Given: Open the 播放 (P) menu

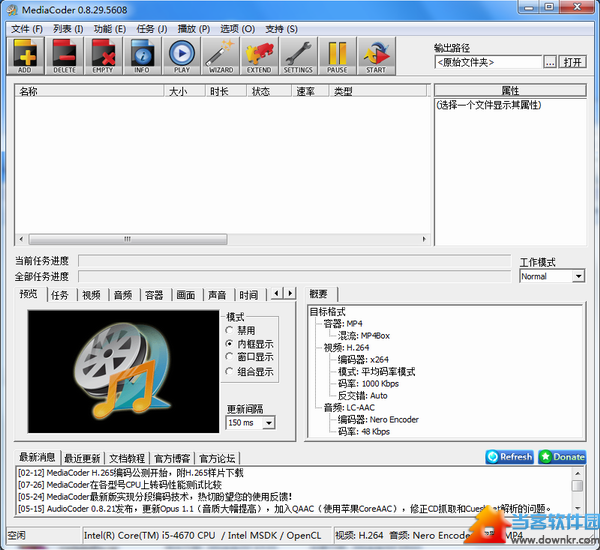Looking at the screenshot, I should (194, 29).
